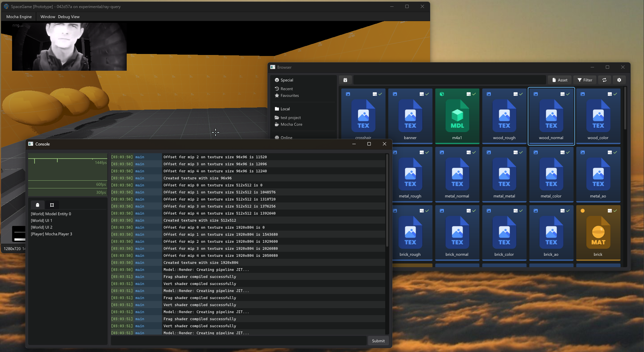
Task: Open the Debug View menu
Action: [68, 16]
